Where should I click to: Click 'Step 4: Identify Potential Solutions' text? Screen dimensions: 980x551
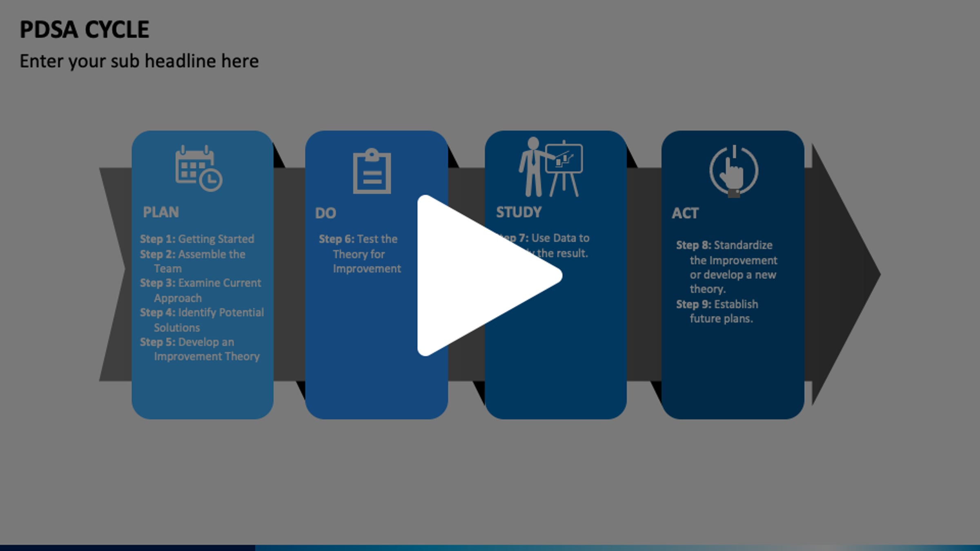coord(202,320)
